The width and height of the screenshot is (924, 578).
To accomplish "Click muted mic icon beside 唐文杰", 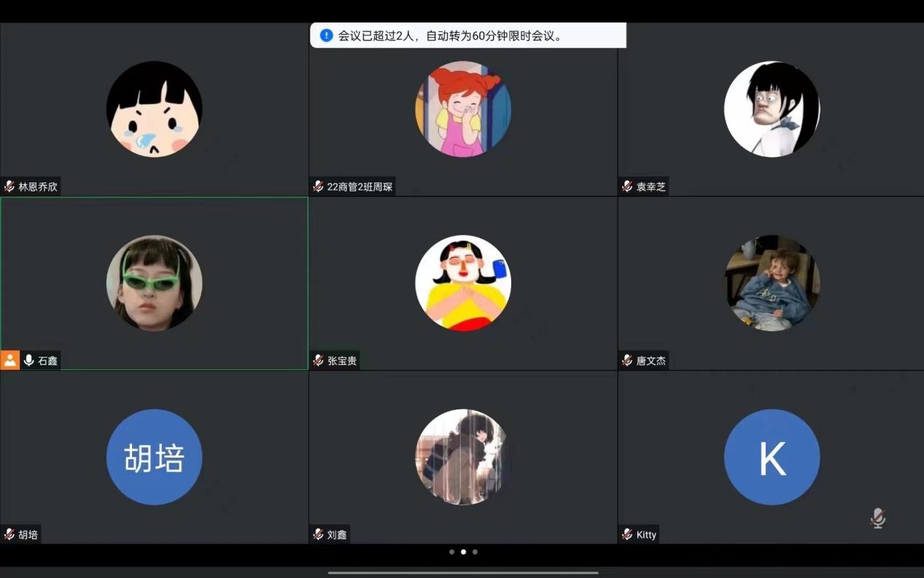I will pos(627,360).
